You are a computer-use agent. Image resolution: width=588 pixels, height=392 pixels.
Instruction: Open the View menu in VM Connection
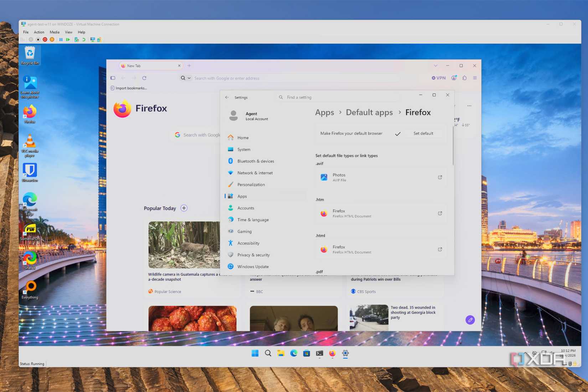pyautogui.click(x=68, y=32)
